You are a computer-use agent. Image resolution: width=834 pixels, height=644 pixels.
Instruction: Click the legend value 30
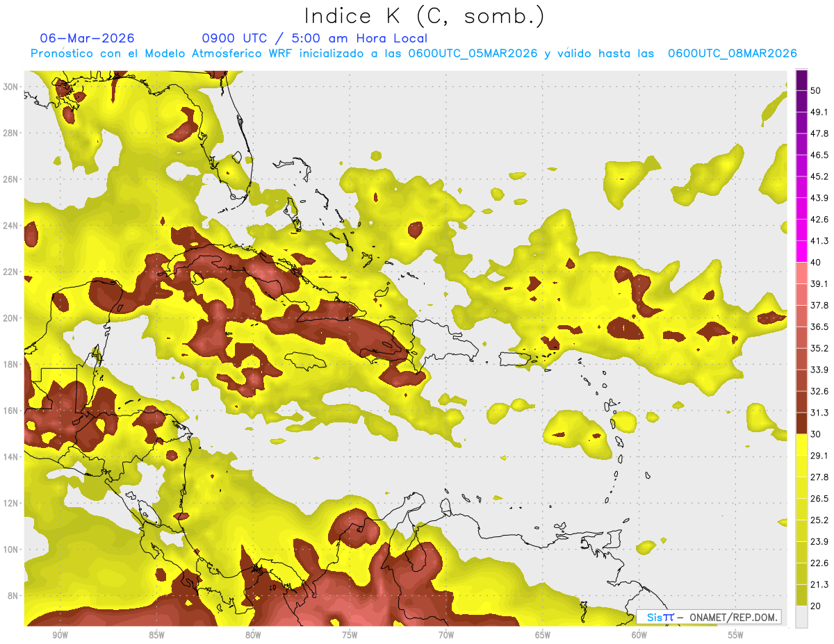[x=816, y=434]
